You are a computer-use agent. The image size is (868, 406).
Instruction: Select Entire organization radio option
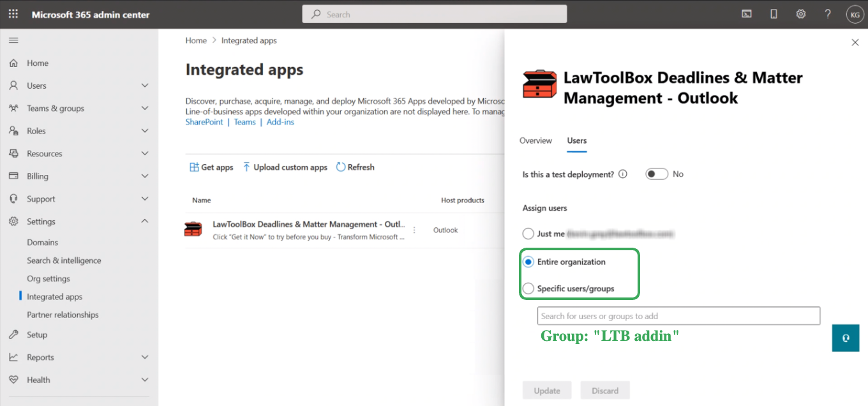528,262
